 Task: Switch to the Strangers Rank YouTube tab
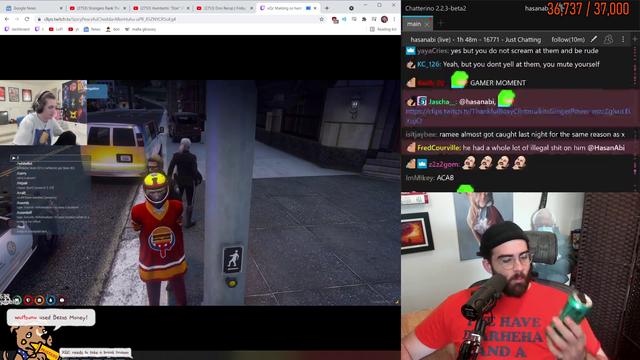(97, 8)
